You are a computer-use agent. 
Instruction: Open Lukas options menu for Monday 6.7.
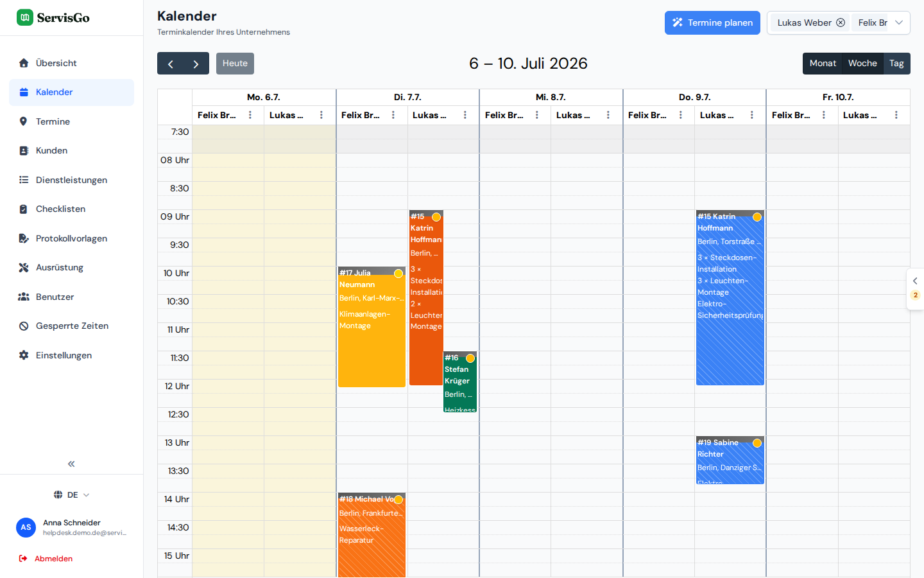tap(321, 115)
